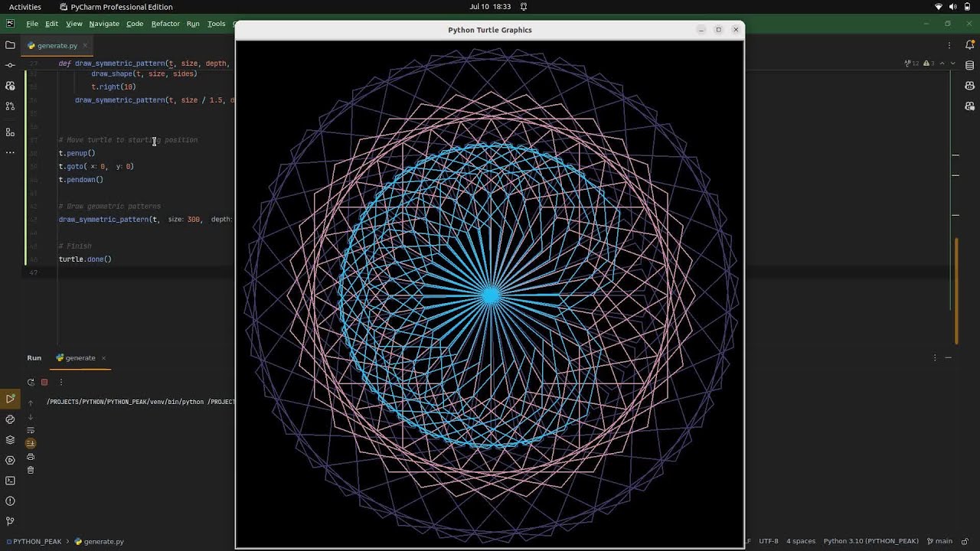Open the Python Console tool icon
The height and width of the screenshot is (551, 980).
coord(10,419)
